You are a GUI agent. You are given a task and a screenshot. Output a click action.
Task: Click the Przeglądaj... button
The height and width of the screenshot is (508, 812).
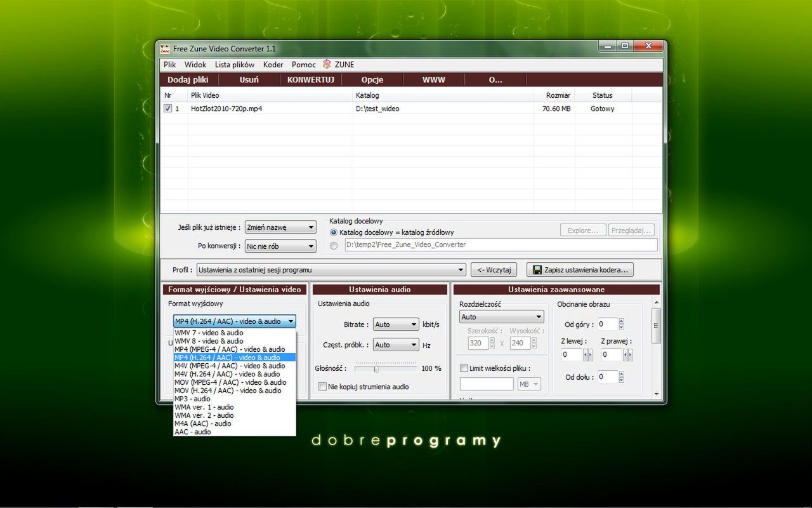(631, 231)
